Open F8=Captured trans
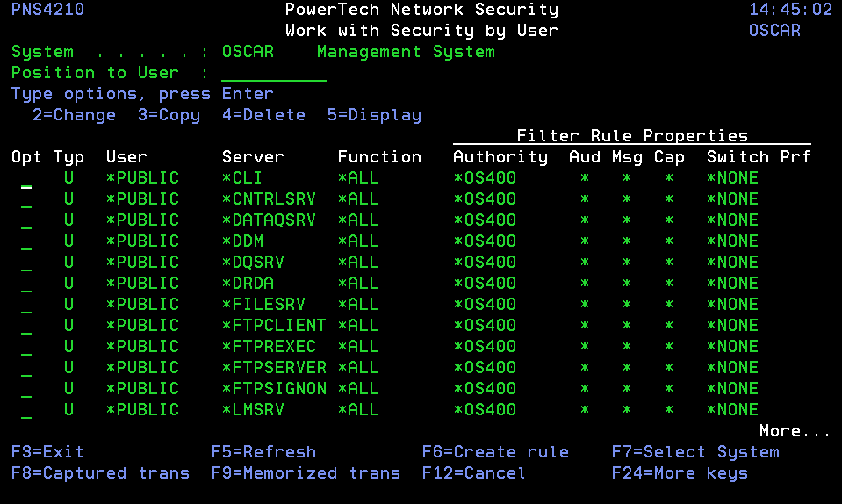Image resolution: width=842 pixels, height=504 pixels. coord(100,473)
